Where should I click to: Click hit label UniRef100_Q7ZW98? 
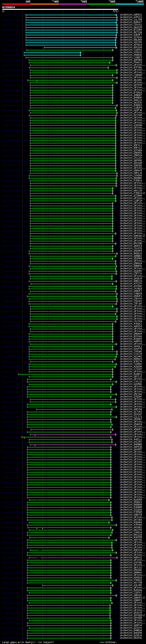[131, 196]
